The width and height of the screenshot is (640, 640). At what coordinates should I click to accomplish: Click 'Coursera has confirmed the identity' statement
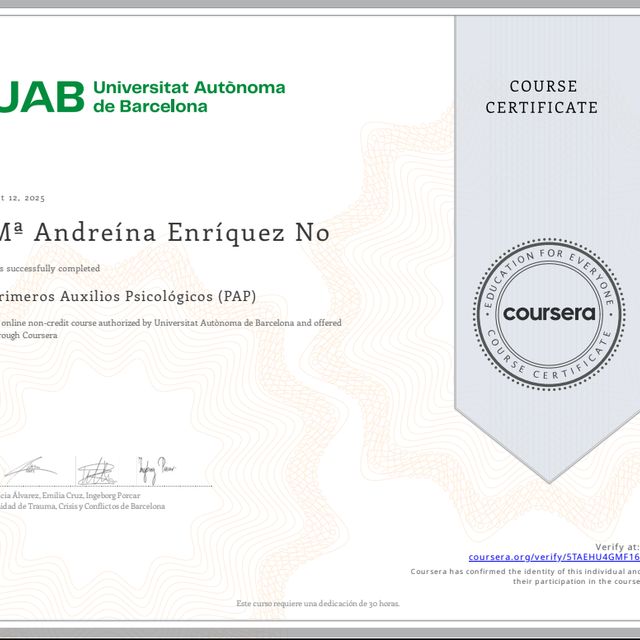click(x=525, y=576)
